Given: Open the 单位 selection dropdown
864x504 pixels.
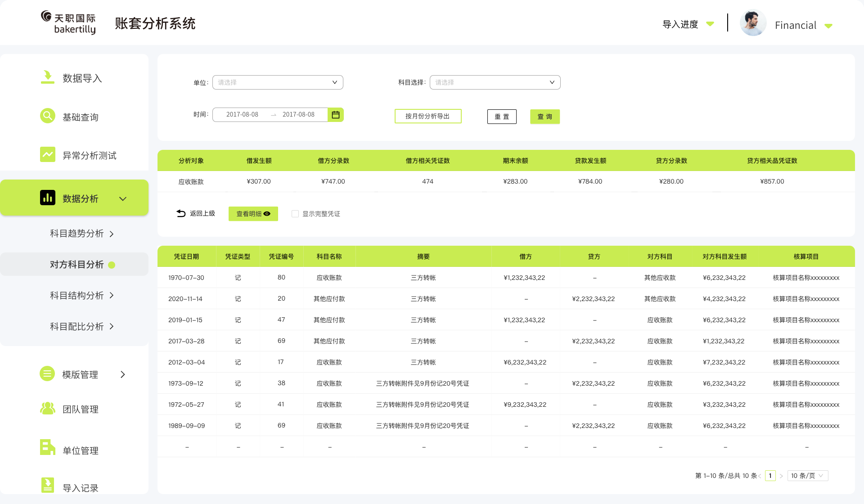Looking at the screenshot, I should 278,82.
